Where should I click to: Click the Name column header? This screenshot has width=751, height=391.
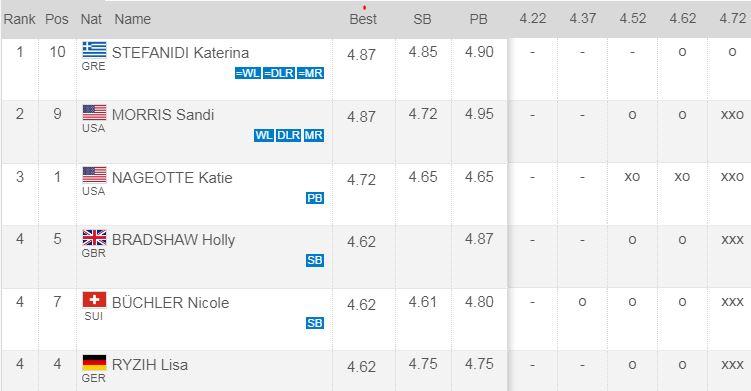(x=133, y=19)
